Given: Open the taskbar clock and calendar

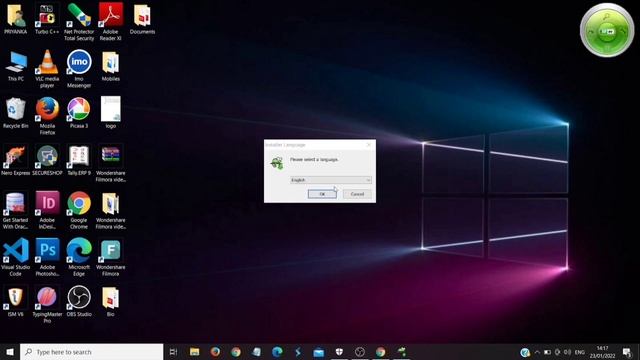Looking at the screenshot, I should point(602,352).
